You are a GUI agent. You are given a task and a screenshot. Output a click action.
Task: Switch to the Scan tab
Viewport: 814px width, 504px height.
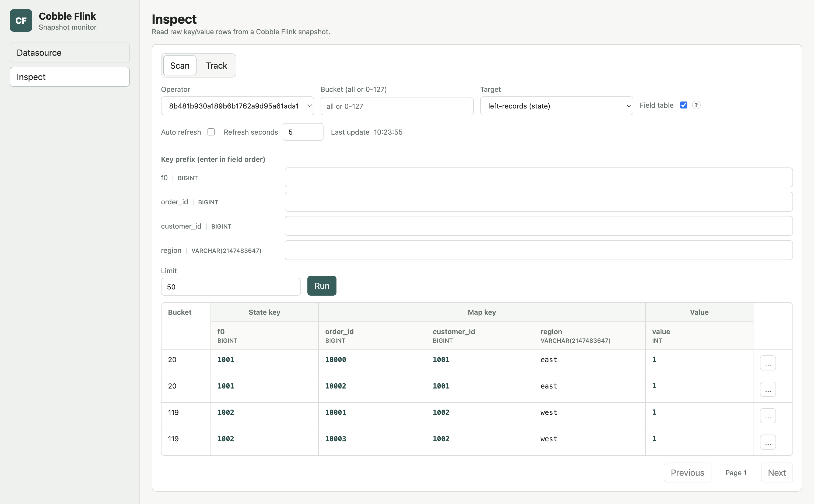(180, 66)
